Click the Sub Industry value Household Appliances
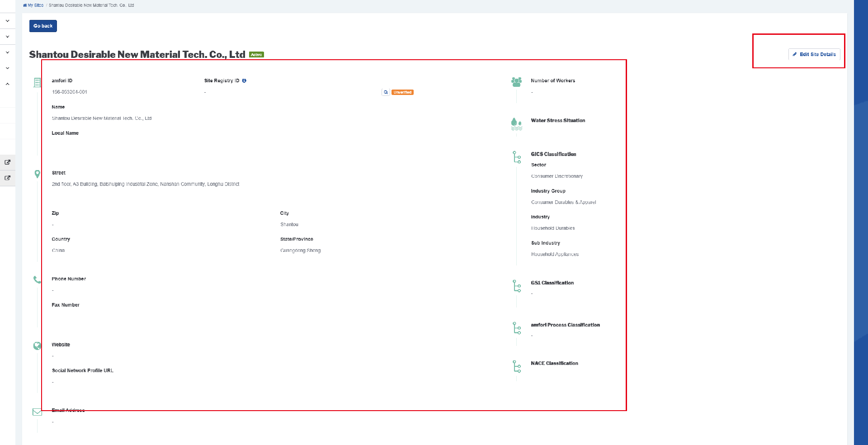 555,254
